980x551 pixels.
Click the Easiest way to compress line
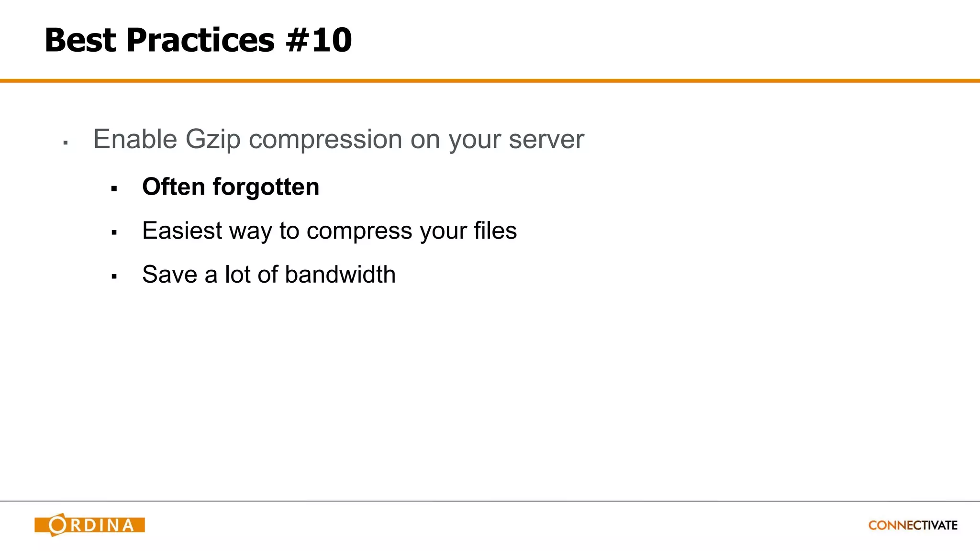click(x=329, y=231)
